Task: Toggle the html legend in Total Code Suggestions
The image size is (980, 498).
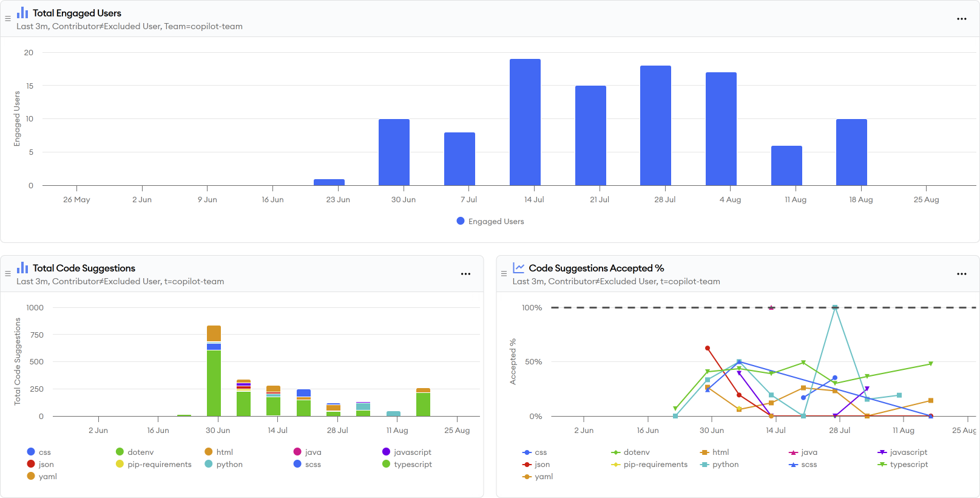Action: coord(225,452)
